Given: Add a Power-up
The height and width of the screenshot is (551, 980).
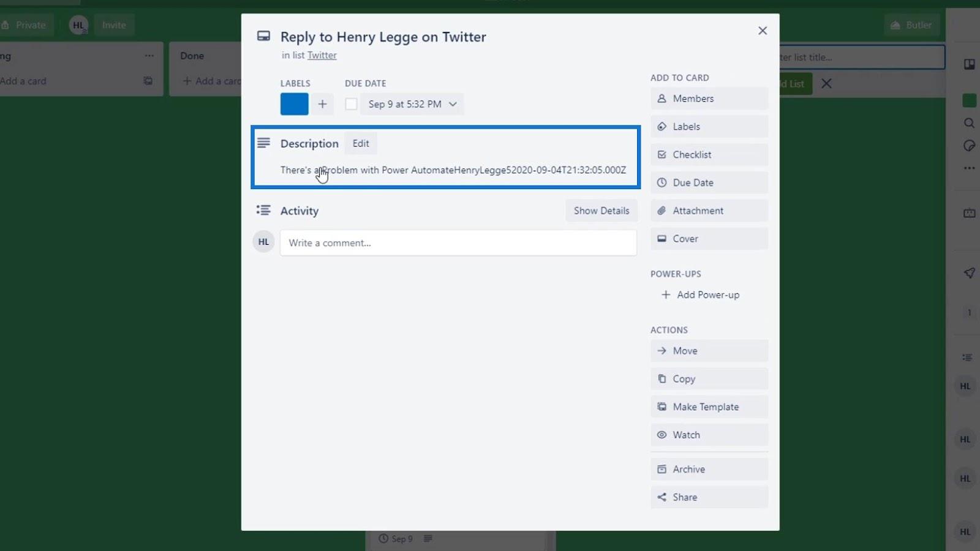Looking at the screenshot, I should pos(700,295).
